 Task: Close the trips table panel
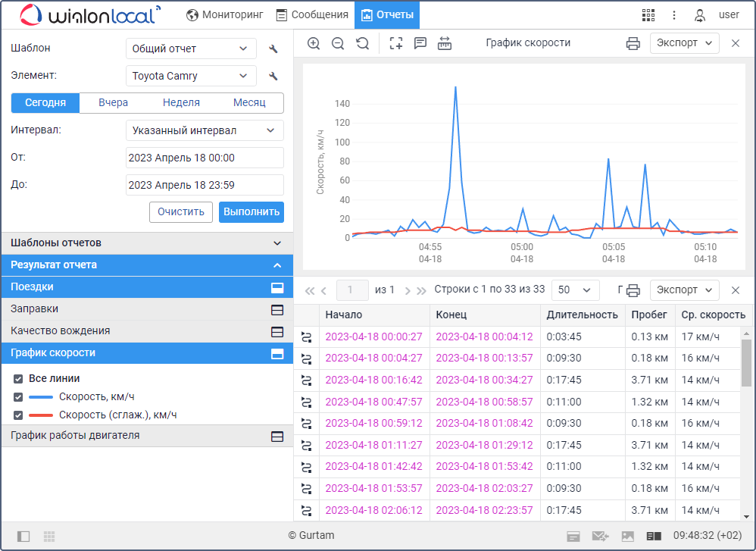pos(736,290)
